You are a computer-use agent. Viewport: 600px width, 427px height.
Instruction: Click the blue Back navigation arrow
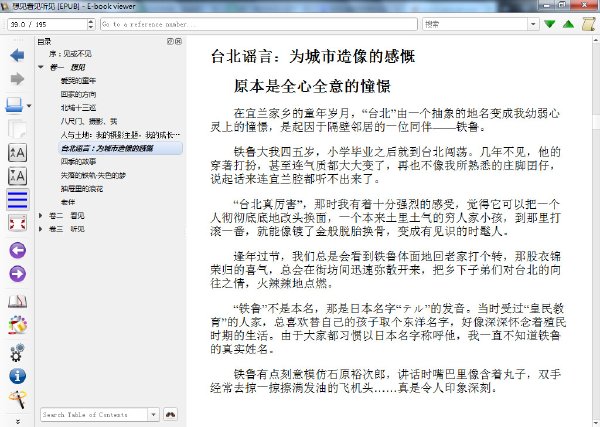point(17,55)
